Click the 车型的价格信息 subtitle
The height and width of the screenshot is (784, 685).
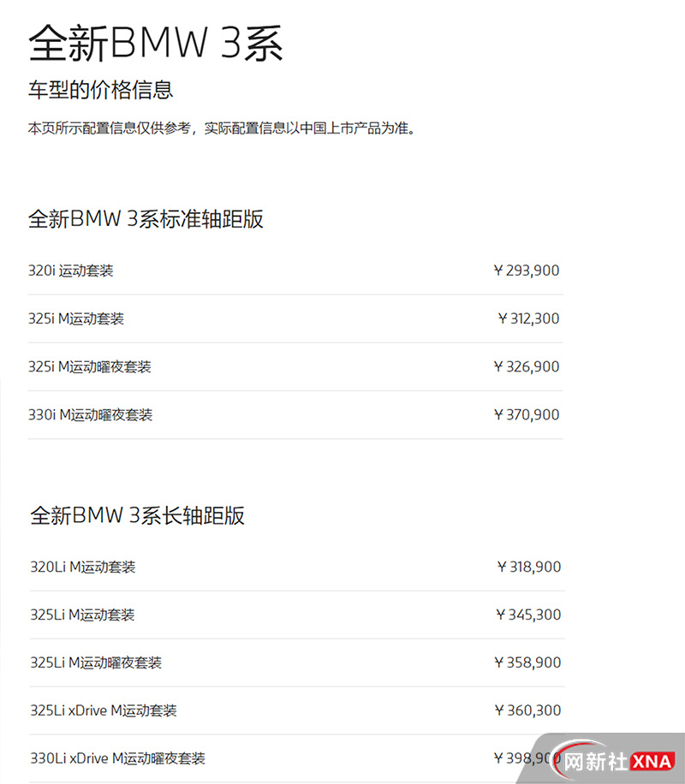pyautogui.click(x=101, y=89)
